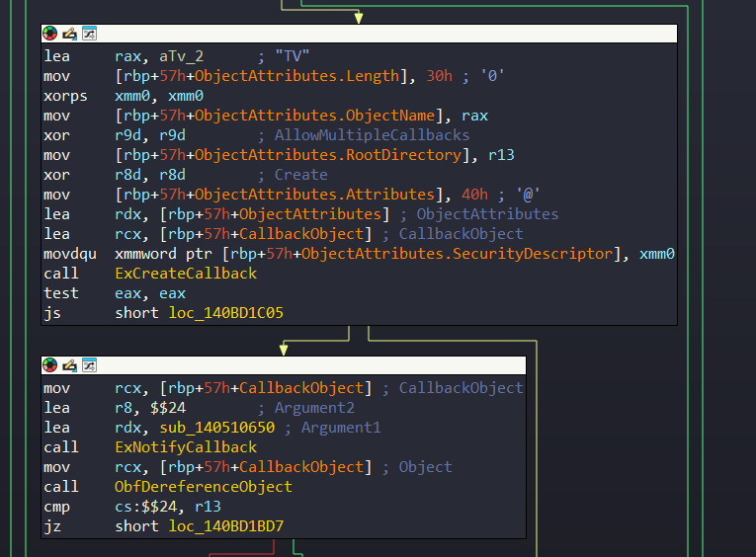Click the js mnemonic in the upper node
Screen dimensions: 756x557
pos(52,313)
